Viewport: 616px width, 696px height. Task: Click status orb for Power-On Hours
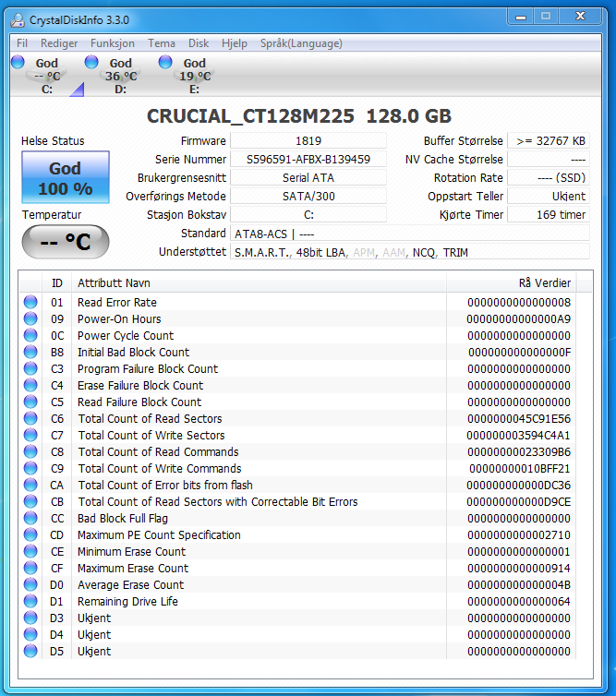(x=30, y=318)
